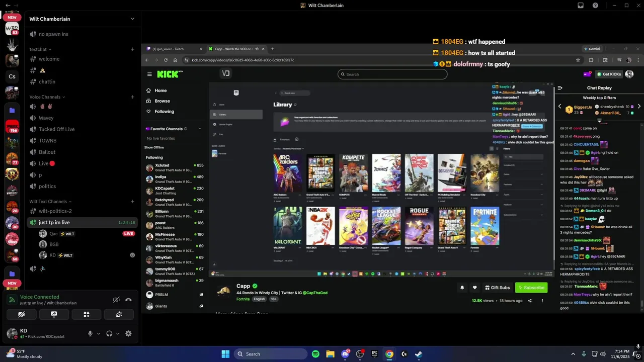Open Gemini button in browser
The width and height of the screenshot is (644, 362).
pos(592,49)
